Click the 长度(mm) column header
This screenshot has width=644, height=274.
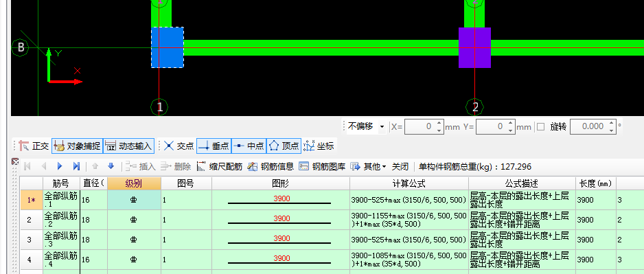(595, 183)
